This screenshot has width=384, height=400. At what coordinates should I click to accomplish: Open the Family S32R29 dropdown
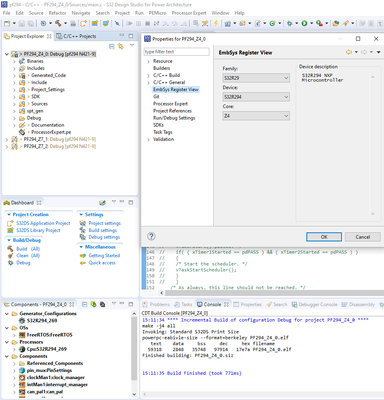pyautogui.click(x=256, y=78)
